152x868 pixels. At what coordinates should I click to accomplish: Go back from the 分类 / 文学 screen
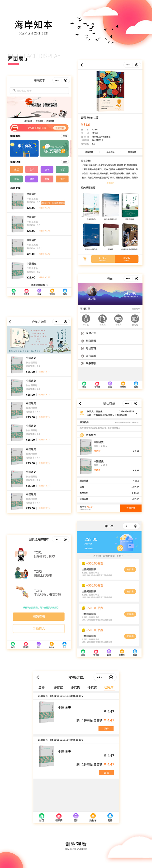[10, 322]
